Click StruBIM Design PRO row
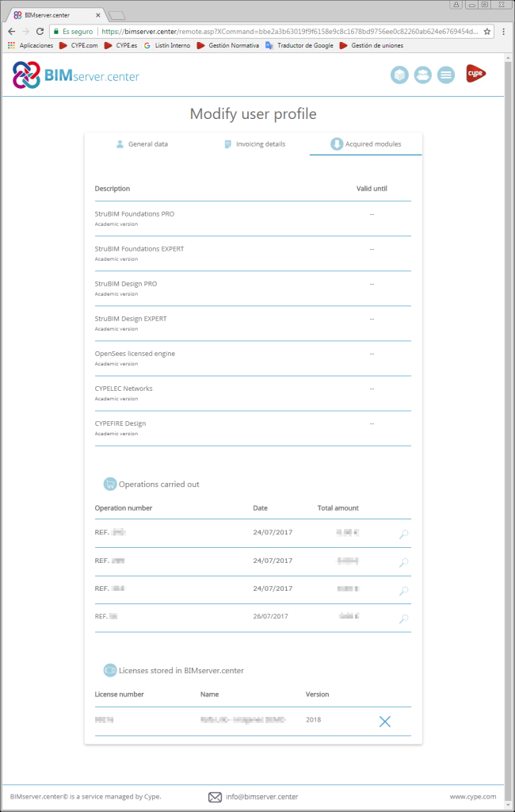Viewport: 515px width, 812px height. click(253, 289)
